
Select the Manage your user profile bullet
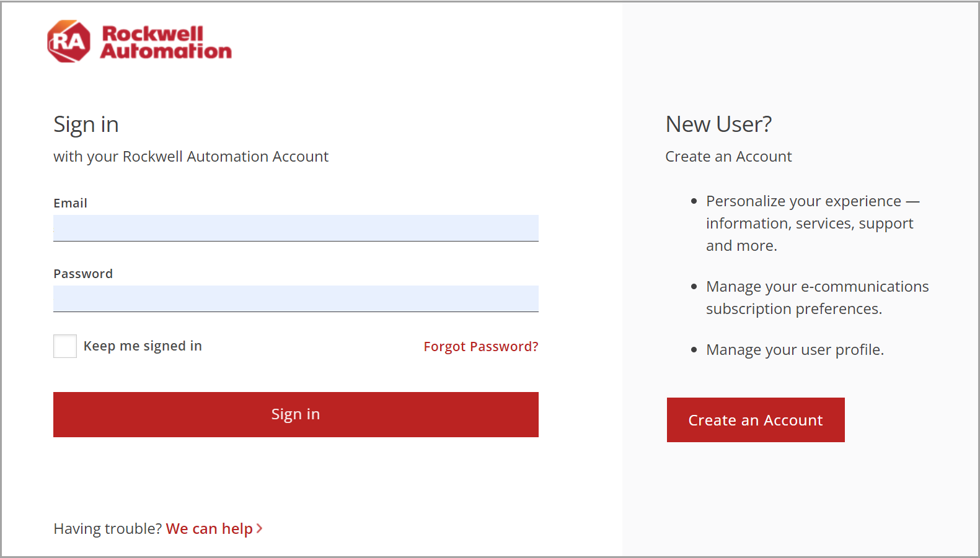pyautogui.click(x=795, y=350)
